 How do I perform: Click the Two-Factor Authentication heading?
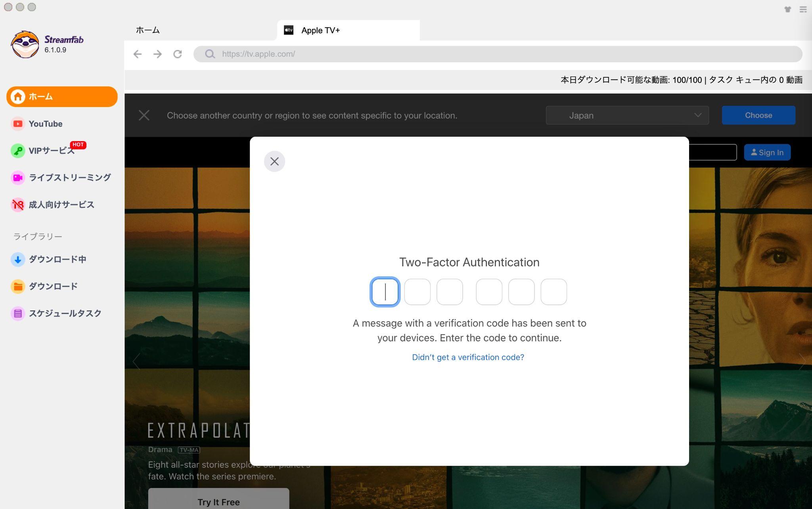point(469,262)
